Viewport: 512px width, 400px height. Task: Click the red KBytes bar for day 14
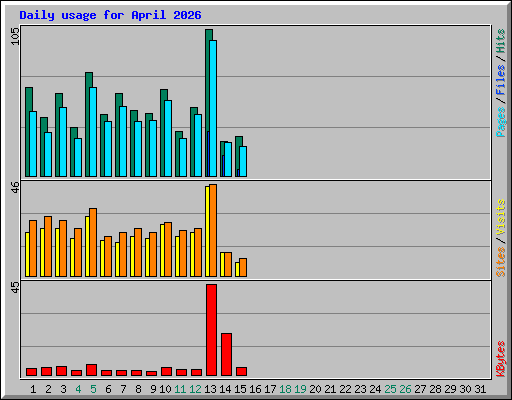pyautogui.click(x=226, y=354)
